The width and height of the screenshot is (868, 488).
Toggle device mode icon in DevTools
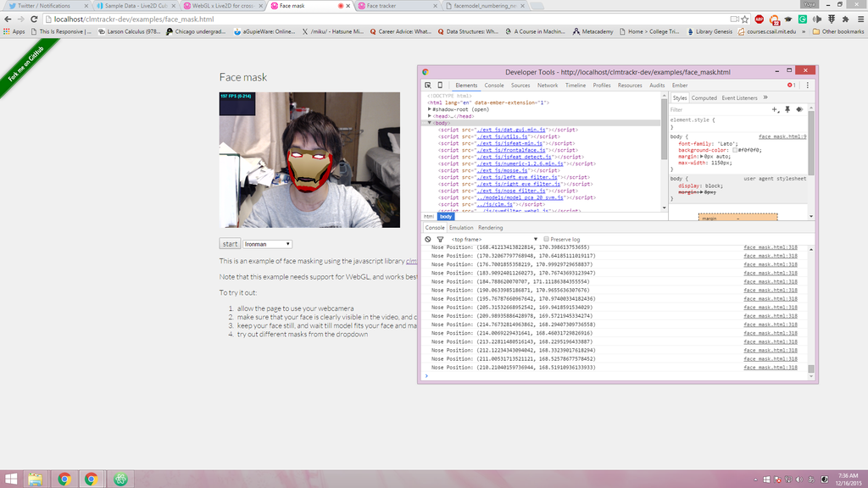point(440,86)
